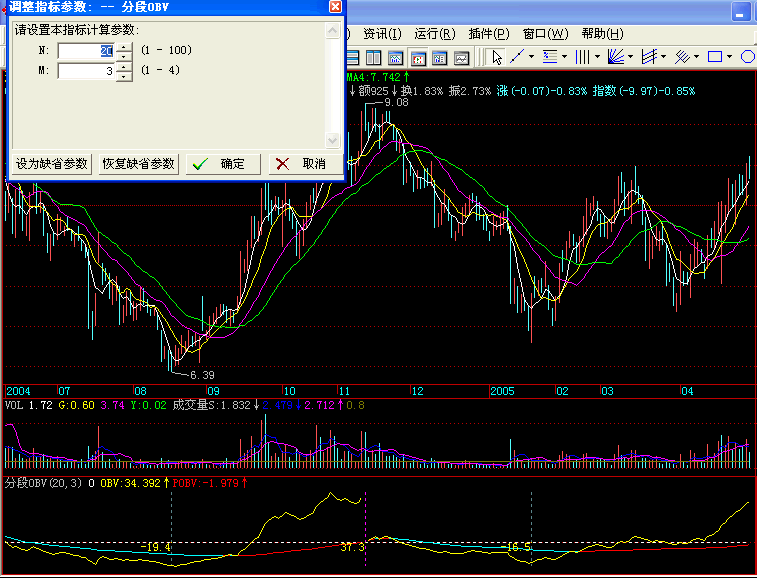Expand the fan lines tool dropdown
Image resolution: width=757 pixels, height=578 pixels.
click(631, 57)
